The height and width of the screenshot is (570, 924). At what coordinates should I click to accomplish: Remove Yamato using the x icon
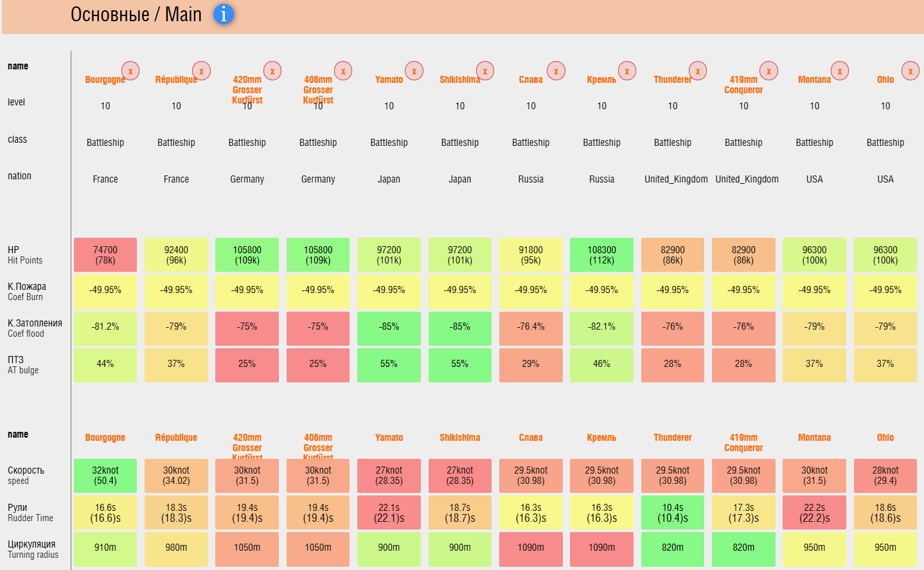click(414, 71)
